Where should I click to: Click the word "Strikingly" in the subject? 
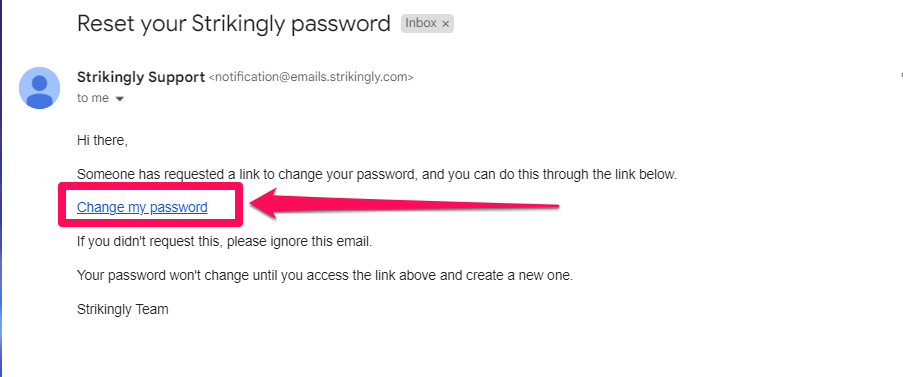tap(238, 24)
